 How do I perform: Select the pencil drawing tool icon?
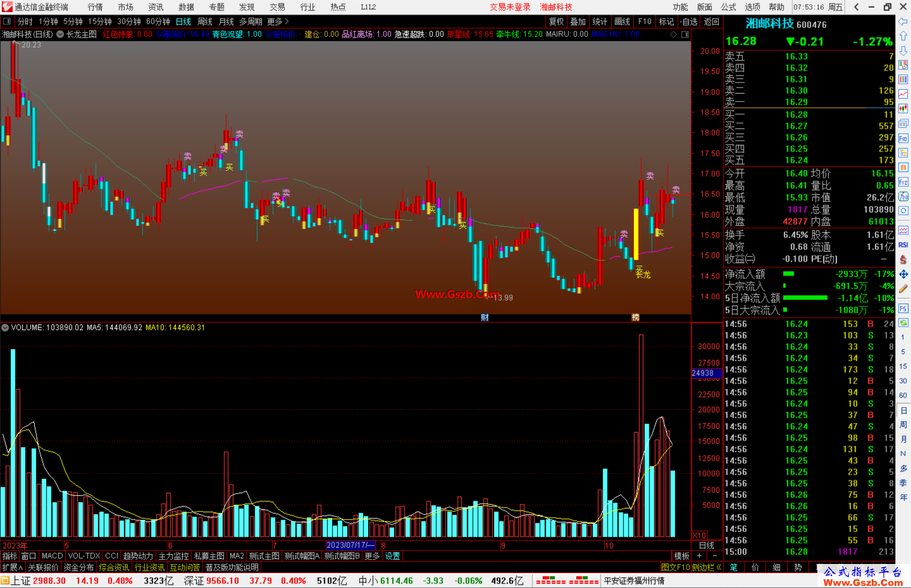coord(903,289)
